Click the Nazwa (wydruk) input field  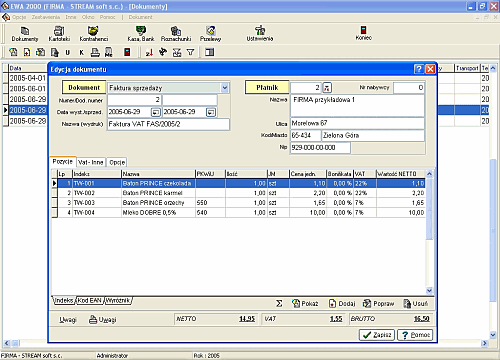point(168,124)
